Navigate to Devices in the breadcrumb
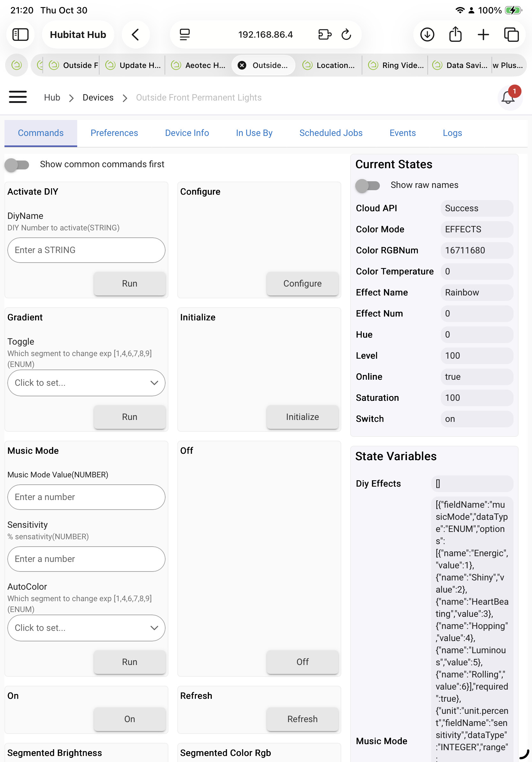The image size is (532, 762). pos(98,98)
